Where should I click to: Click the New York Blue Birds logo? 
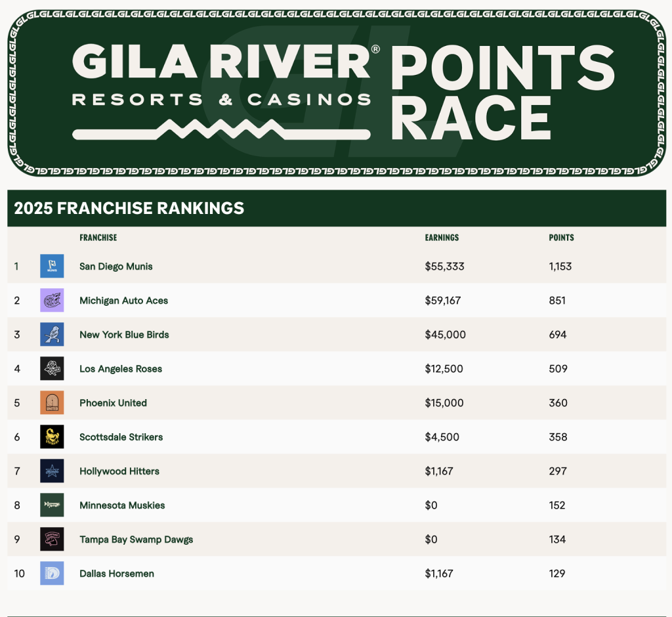[x=52, y=334]
